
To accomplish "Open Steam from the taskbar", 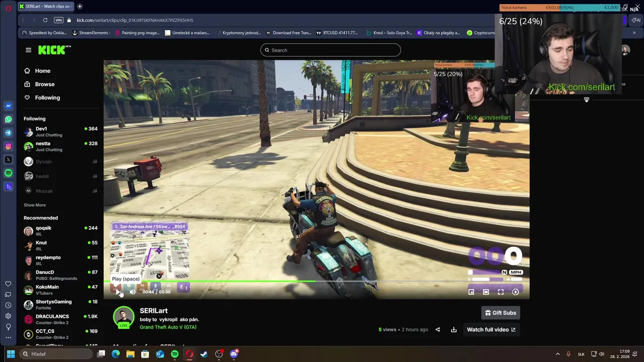I will (204, 354).
